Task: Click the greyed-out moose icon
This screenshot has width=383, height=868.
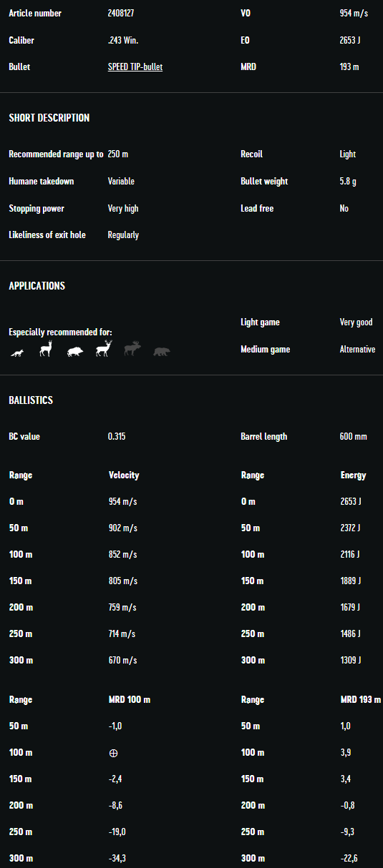Action: (x=133, y=349)
